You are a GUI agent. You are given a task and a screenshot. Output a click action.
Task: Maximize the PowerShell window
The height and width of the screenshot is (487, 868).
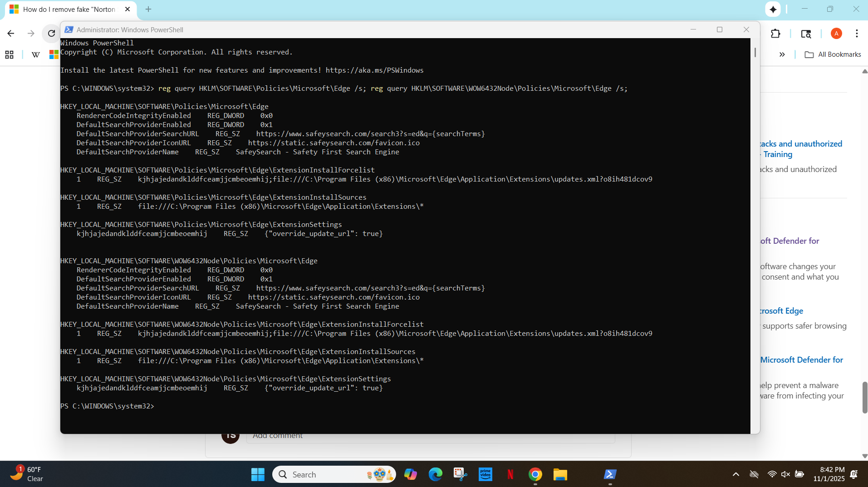(720, 30)
